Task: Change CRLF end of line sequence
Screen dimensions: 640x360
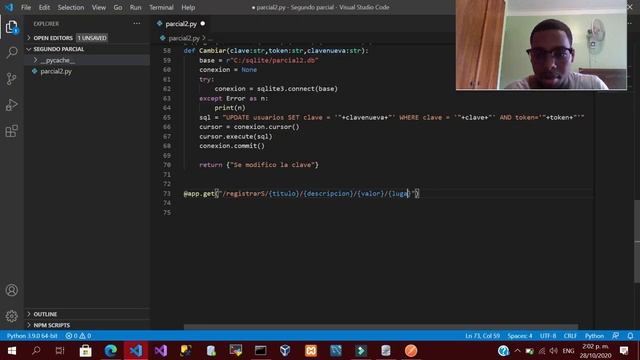Action: pyautogui.click(x=570, y=336)
